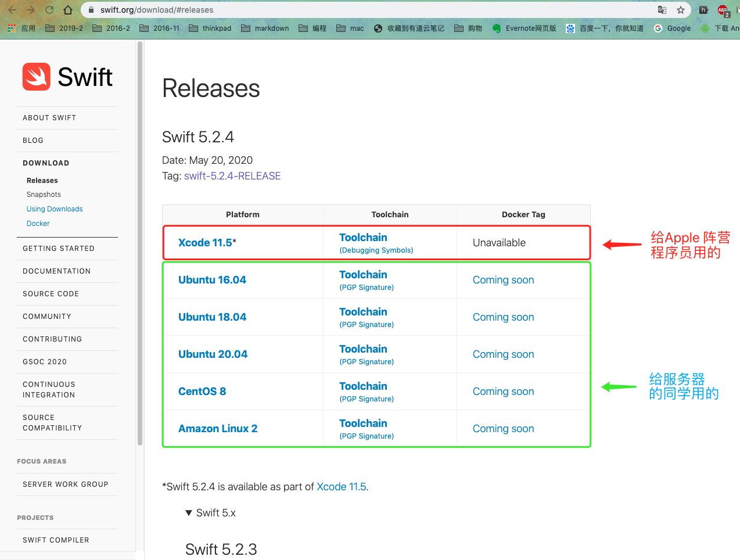
Task: Open the Community menu item
Action: point(47,317)
